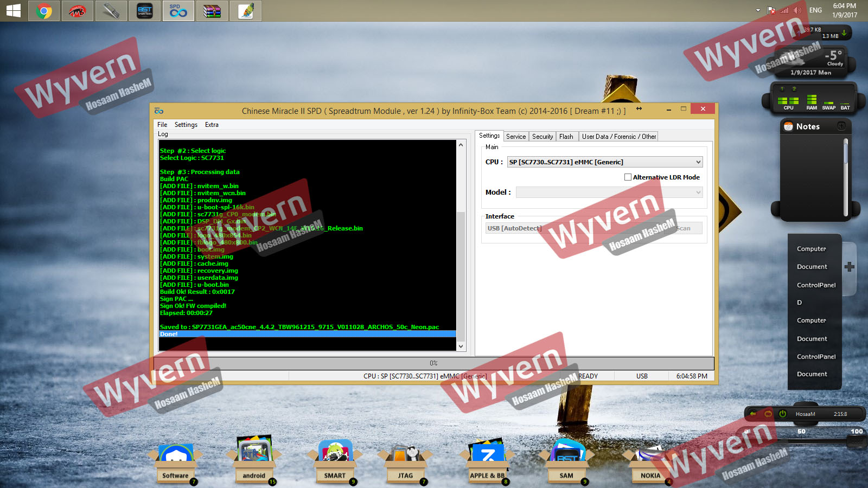Screen dimensions: 868x488
Task: Open the Settings menu
Action: tap(186, 125)
